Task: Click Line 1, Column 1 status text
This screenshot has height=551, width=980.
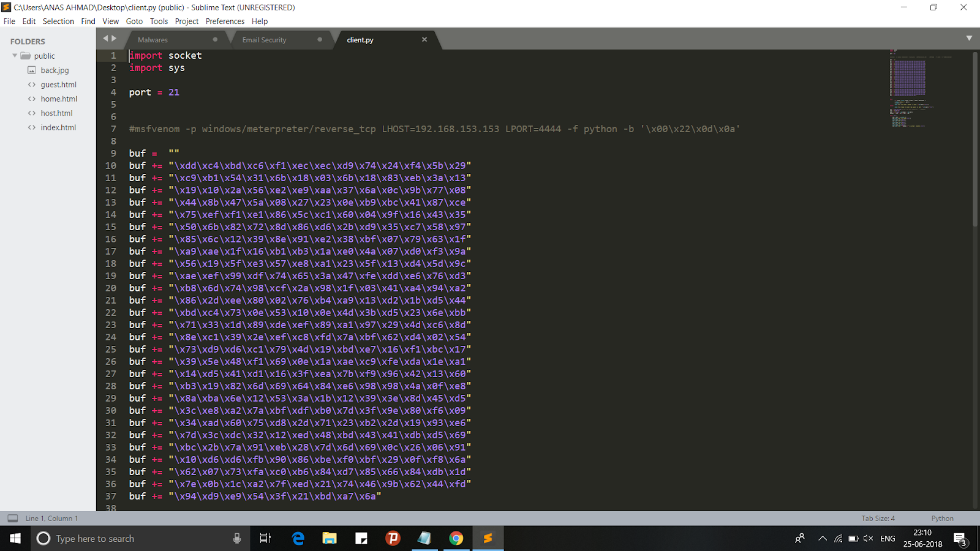Action: pyautogui.click(x=51, y=519)
